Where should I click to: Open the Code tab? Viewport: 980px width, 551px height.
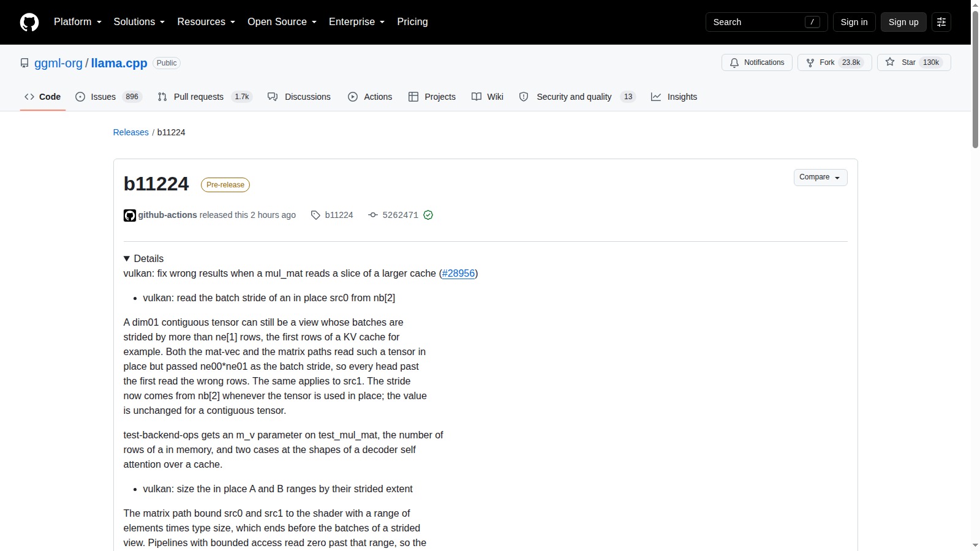coord(43,97)
